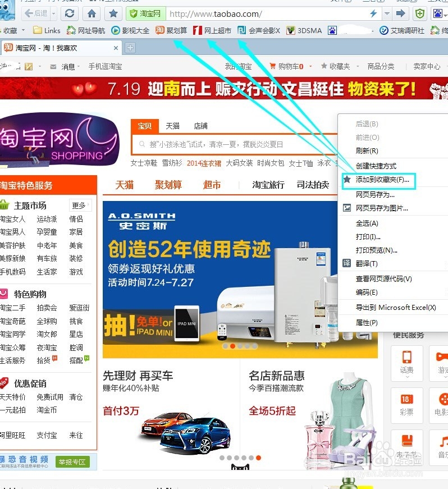This screenshot has height=489, width=448.
Task: Click the green 淘宝网 site security badge
Action: pos(145,13)
